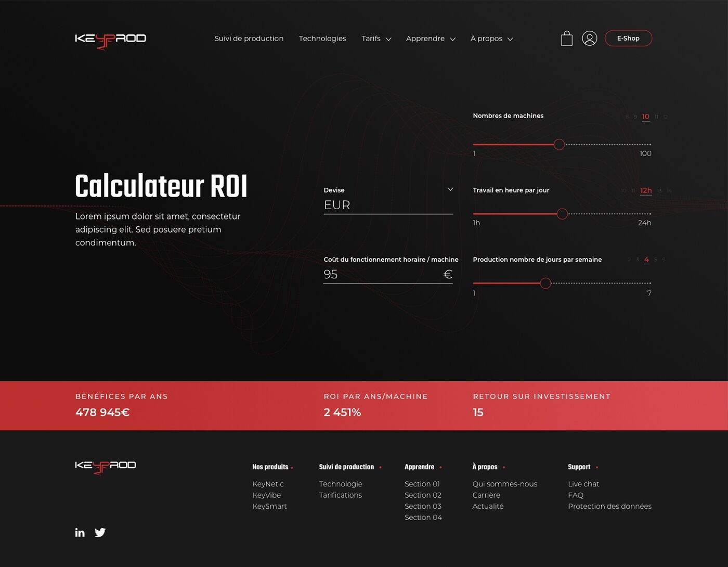Open the KeyNetic product link in footer
The width and height of the screenshot is (728, 567).
tap(268, 484)
